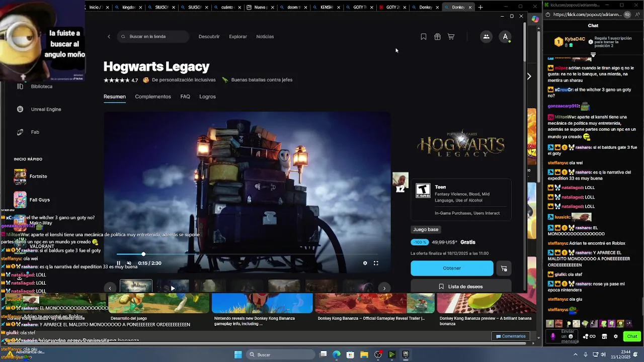
Task: Open Copilot icon in browser sidebar
Action: point(535,19)
